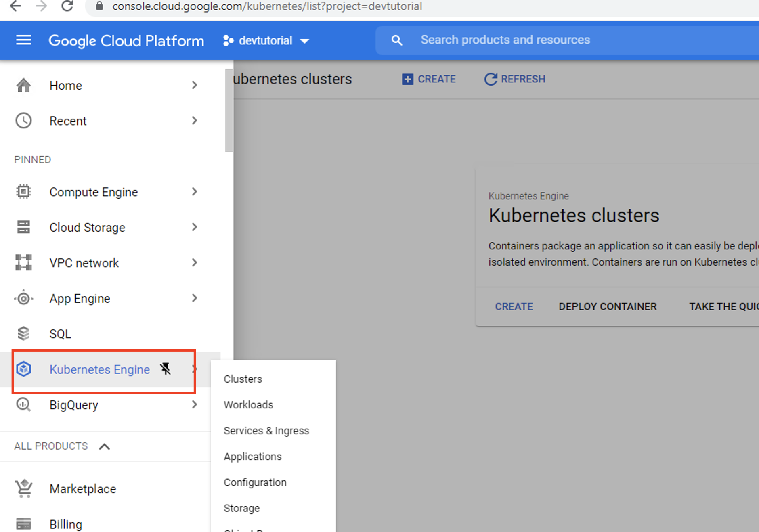The width and height of the screenshot is (759, 532).
Task: Click CREATE in the Kubernetes clusters card
Action: (514, 306)
